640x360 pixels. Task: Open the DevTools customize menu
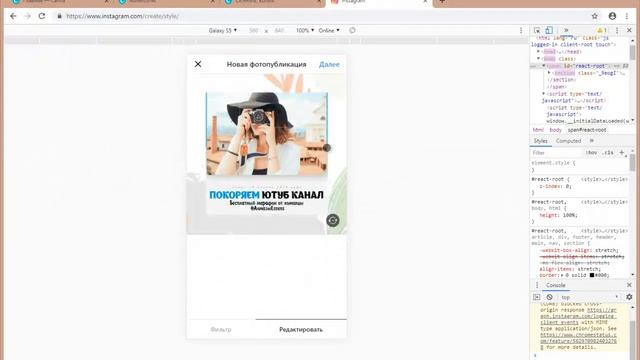point(617,31)
